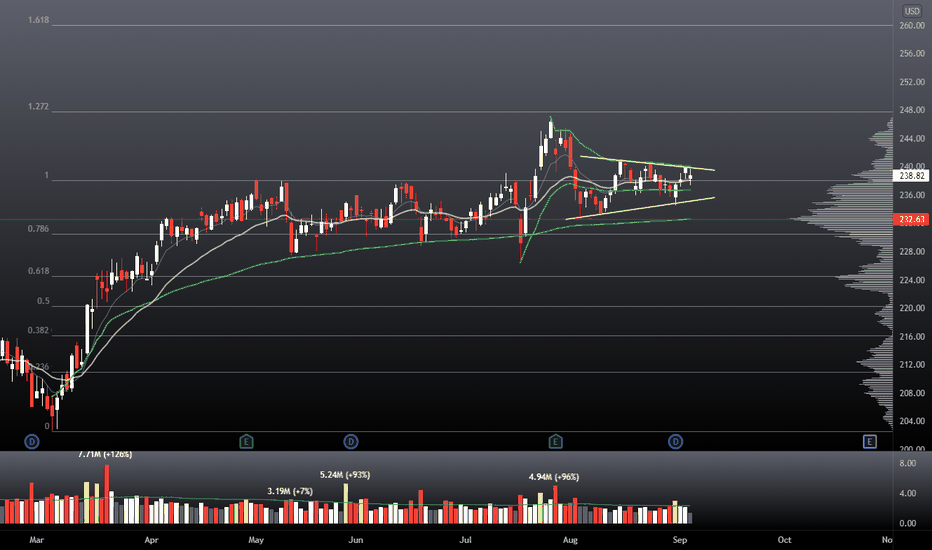Click the 220.00 price axis label
Image resolution: width=932 pixels, height=550 pixels.
[912, 308]
